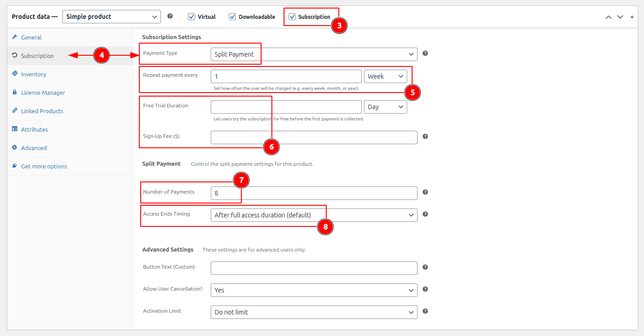Open the Payment Type dropdown
Screen dimensions: 644x336
[314, 54]
